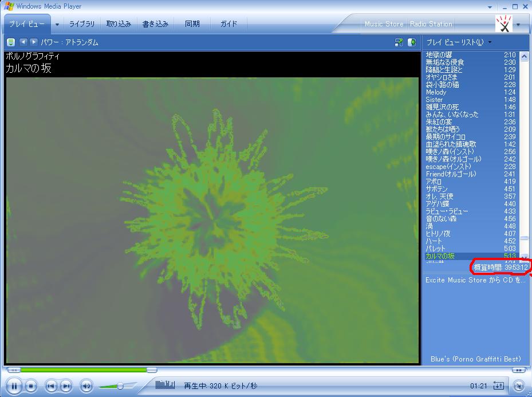Screen dimensions: 532x397
Task: Select track 雛見沢の死
Action: 471,107
